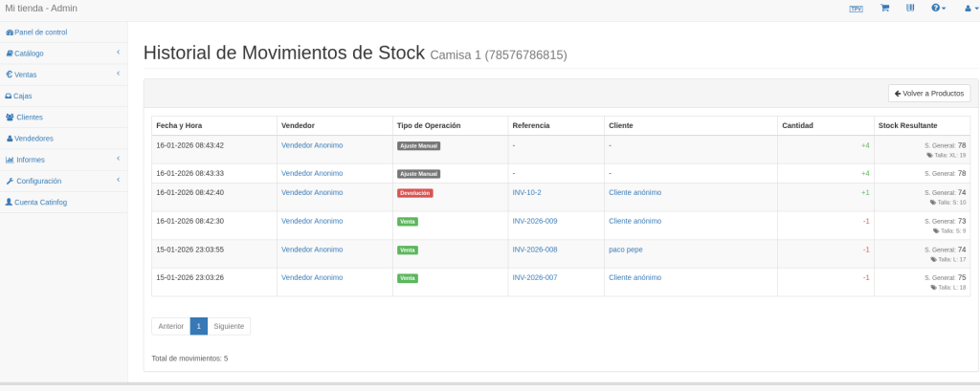This screenshot has height=391, width=980.
Task: Select page 1 in pagination
Action: point(199,326)
